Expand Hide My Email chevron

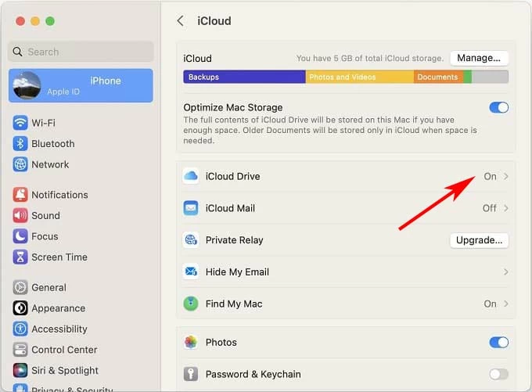tap(506, 272)
